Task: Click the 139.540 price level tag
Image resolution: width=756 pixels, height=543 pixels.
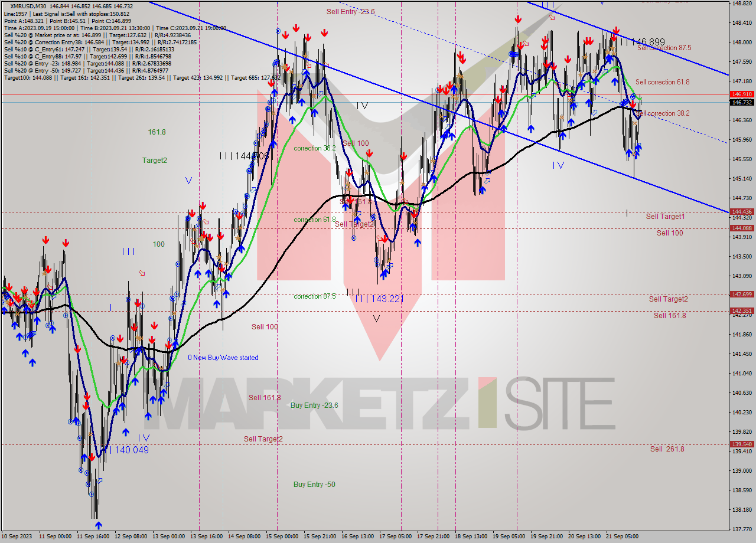Action: click(x=742, y=444)
